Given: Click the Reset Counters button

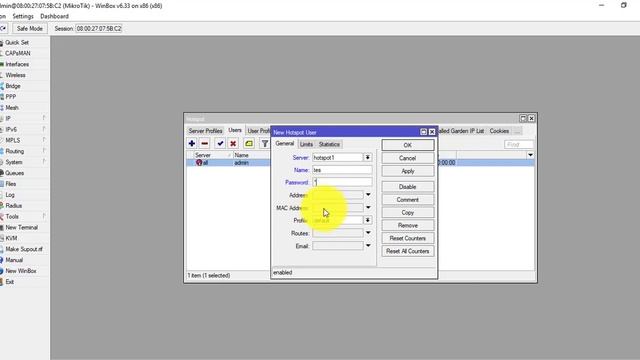Looking at the screenshot, I should click(x=407, y=238).
